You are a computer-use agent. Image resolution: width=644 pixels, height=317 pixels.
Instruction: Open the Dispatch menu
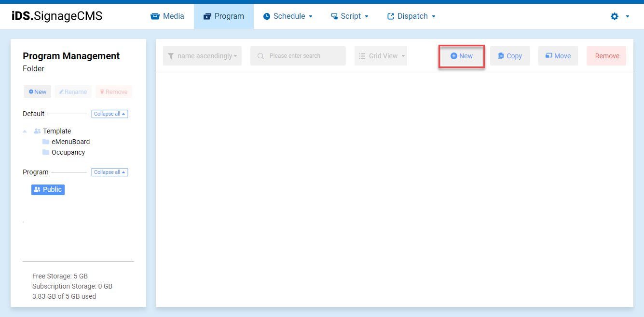point(411,16)
